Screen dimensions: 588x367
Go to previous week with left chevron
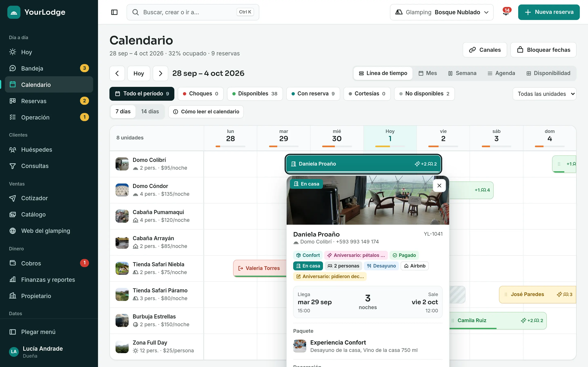[x=117, y=73]
